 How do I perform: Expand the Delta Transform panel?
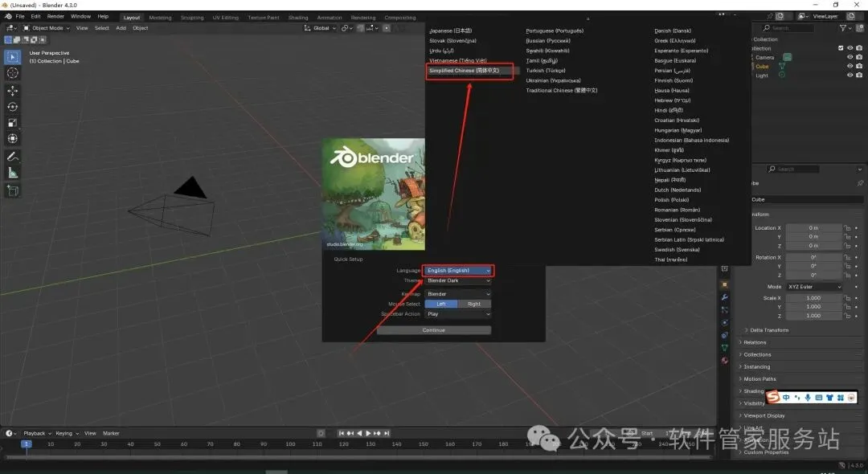point(769,330)
